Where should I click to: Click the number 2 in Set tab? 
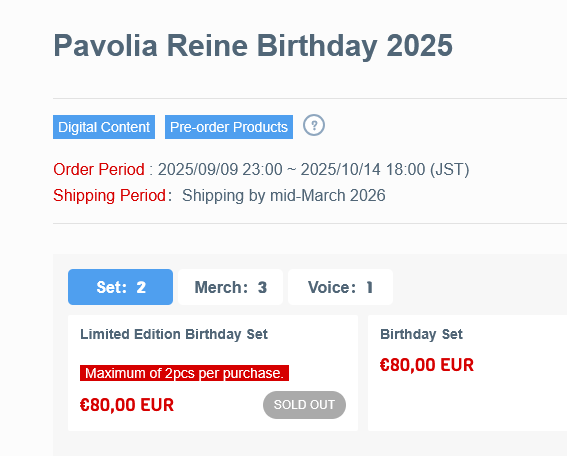pos(141,287)
